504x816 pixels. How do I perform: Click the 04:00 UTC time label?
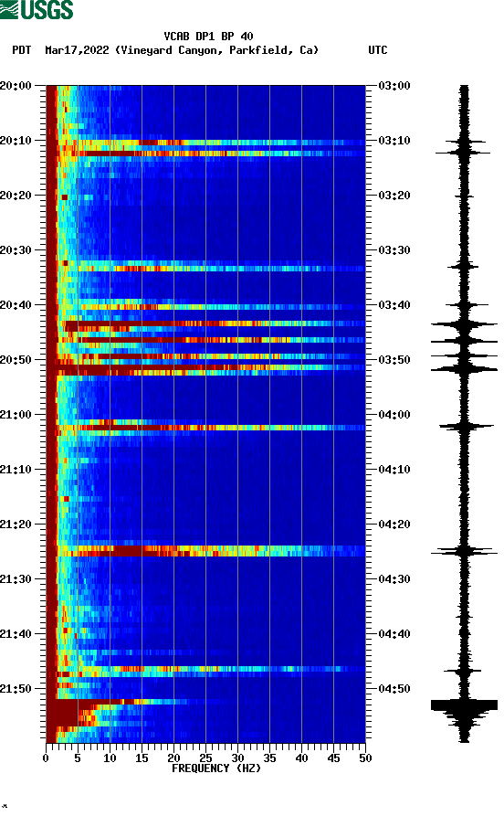click(x=394, y=415)
